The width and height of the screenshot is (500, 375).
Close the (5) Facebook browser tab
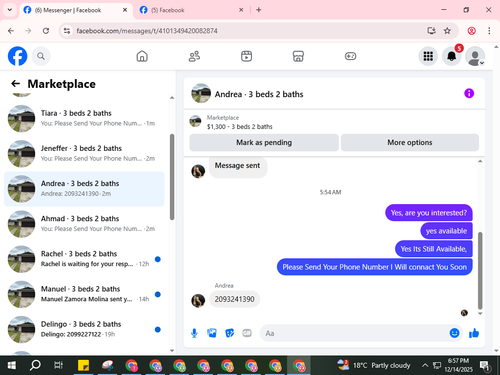click(241, 10)
